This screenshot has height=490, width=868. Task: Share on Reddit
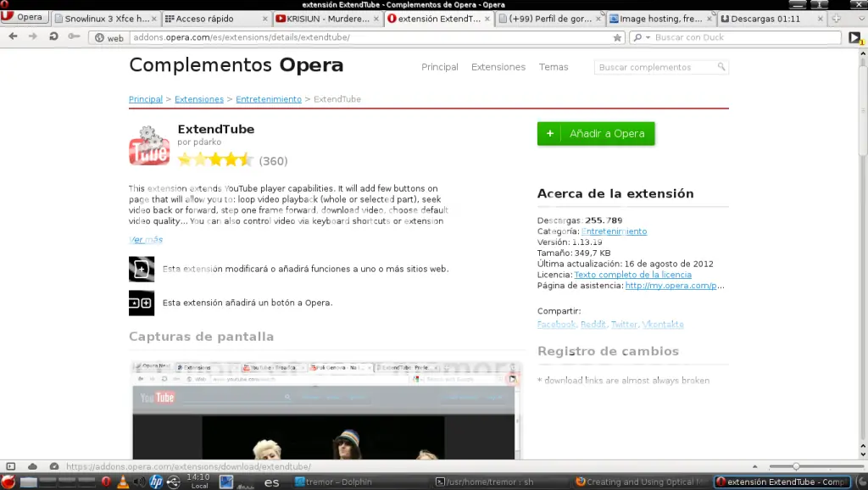(593, 325)
